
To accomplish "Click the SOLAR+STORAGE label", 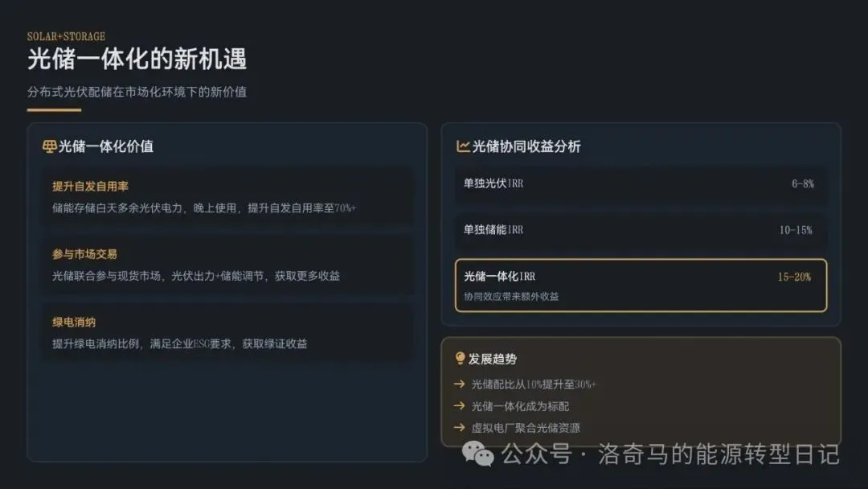I will click(66, 36).
